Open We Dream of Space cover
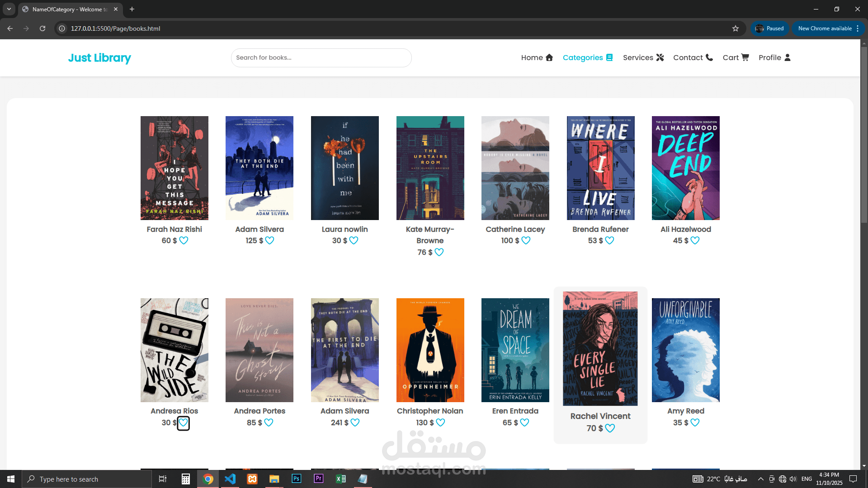Image resolution: width=868 pixels, height=488 pixels. coord(515,350)
